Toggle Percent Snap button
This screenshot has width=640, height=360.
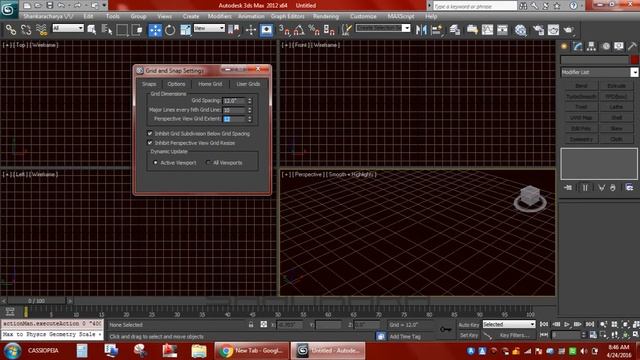314,30
